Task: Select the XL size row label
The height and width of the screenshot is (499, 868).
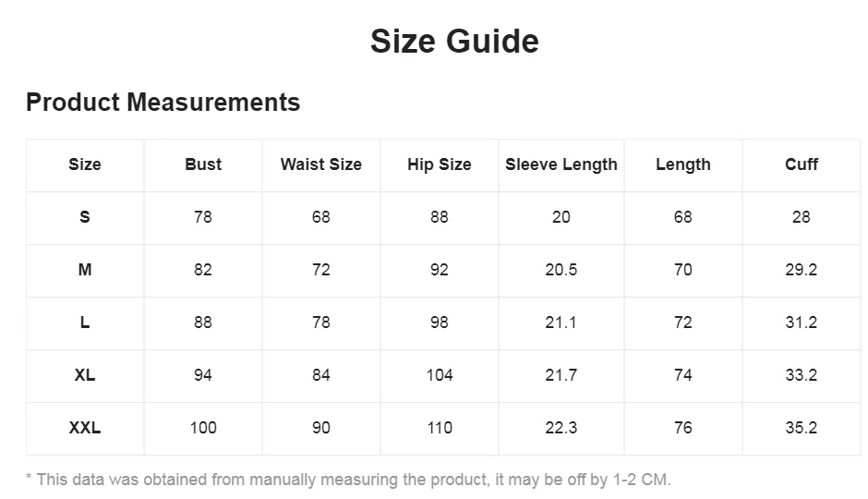Action: pyautogui.click(x=85, y=375)
